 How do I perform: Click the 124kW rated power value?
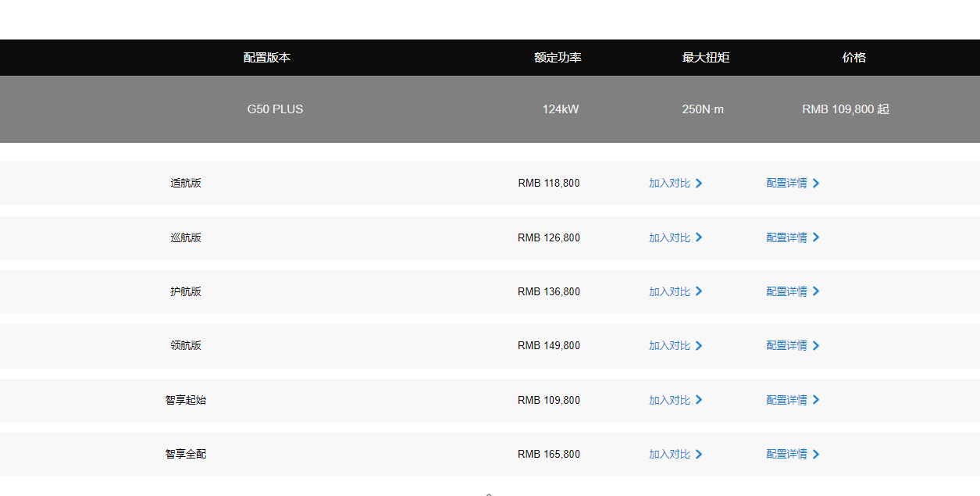(561, 109)
